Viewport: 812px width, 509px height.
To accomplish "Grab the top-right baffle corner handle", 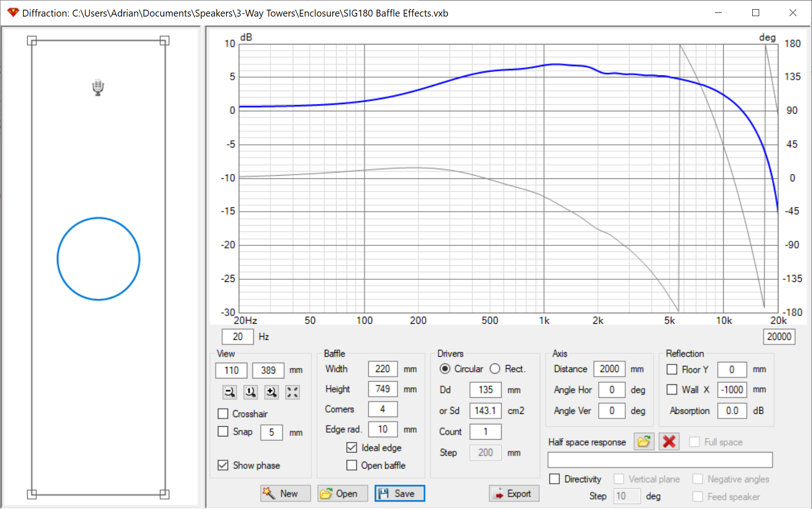I will coord(165,41).
